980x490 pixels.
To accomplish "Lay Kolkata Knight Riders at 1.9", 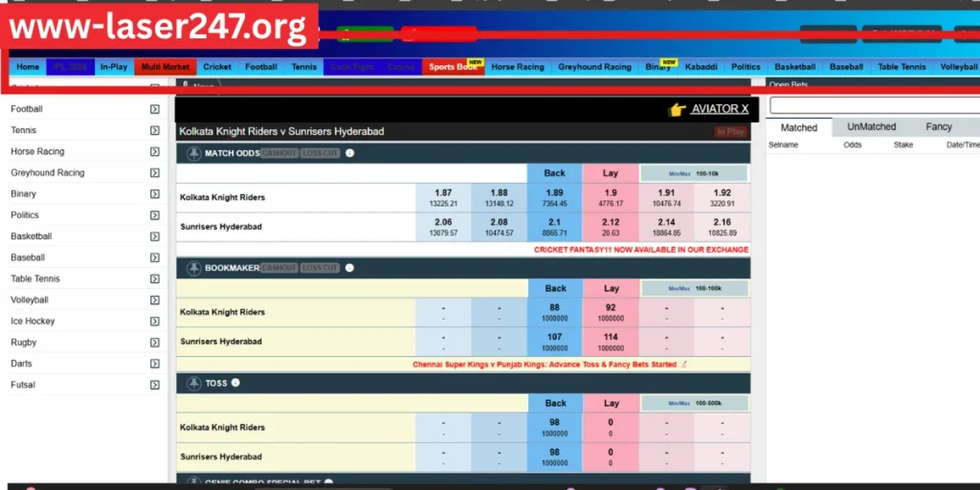I will [611, 197].
